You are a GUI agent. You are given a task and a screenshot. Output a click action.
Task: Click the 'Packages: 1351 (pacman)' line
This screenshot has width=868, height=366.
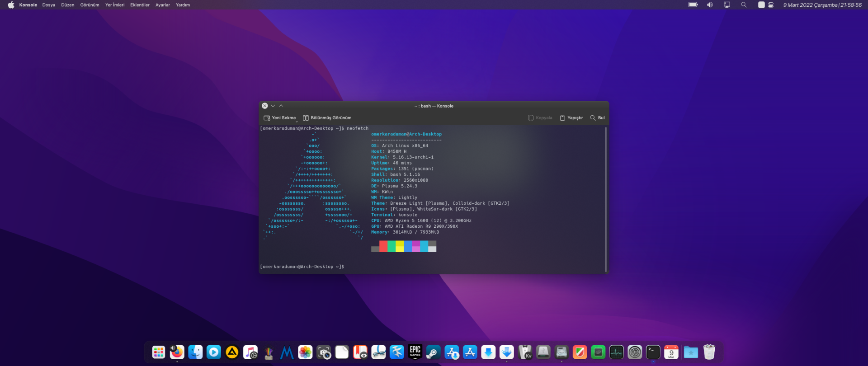pos(402,169)
